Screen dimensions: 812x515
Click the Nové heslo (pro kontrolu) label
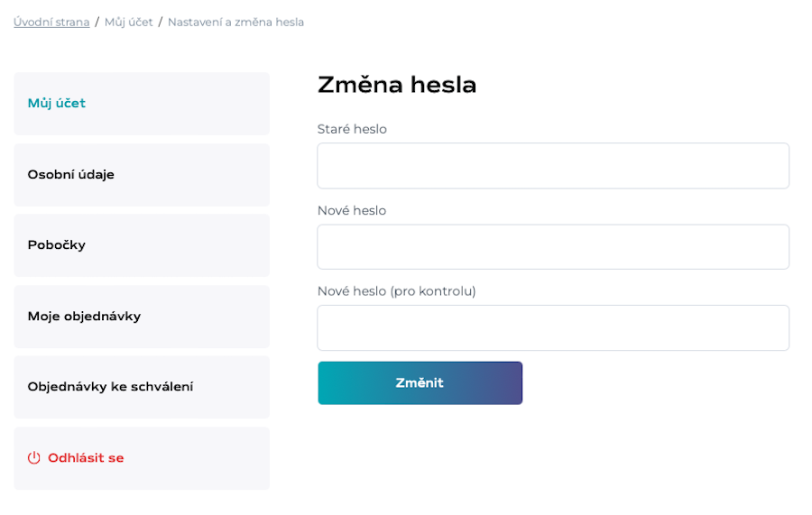pos(397,291)
